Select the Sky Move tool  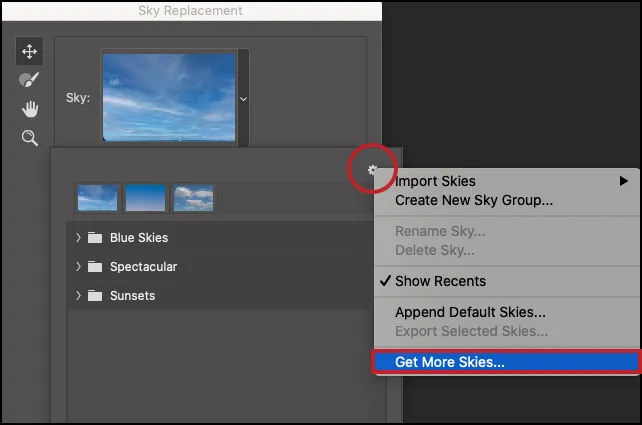(x=29, y=51)
